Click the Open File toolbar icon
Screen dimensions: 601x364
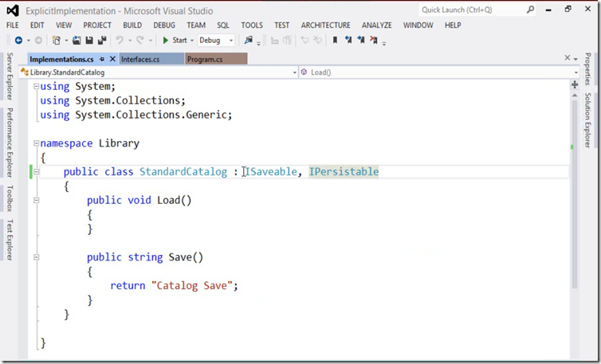coord(77,41)
